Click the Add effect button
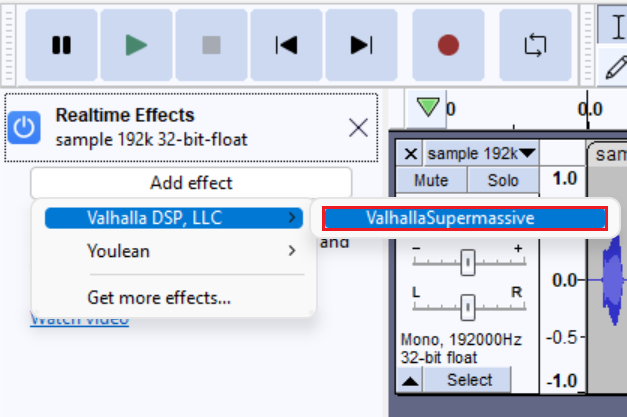Image resolution: width=627 pixels, height=417 pixels. 191,183
